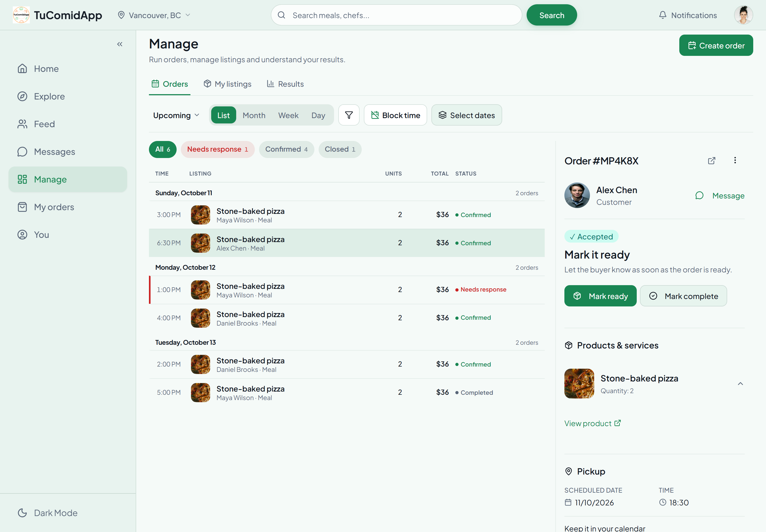Click the filter funnel icon

tap(349, 115)
